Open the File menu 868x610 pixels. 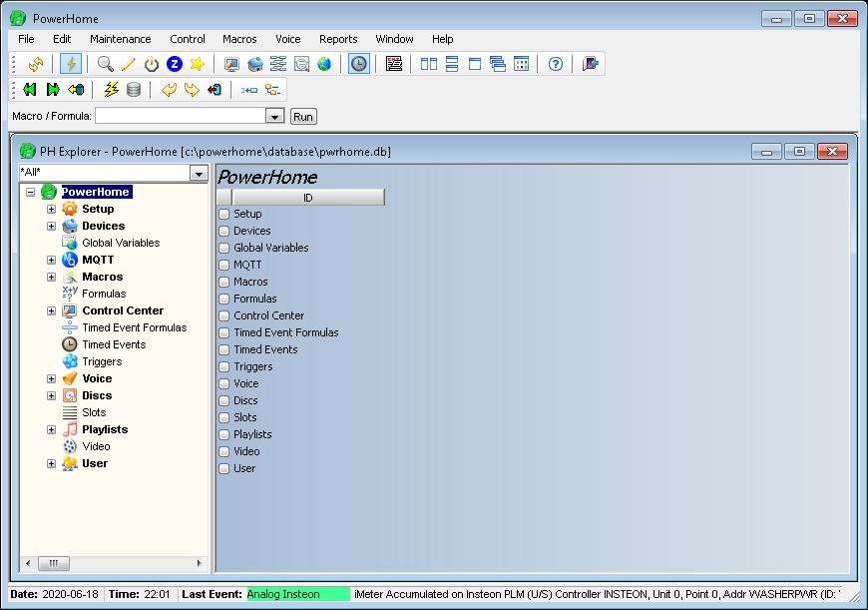(26, 39)
